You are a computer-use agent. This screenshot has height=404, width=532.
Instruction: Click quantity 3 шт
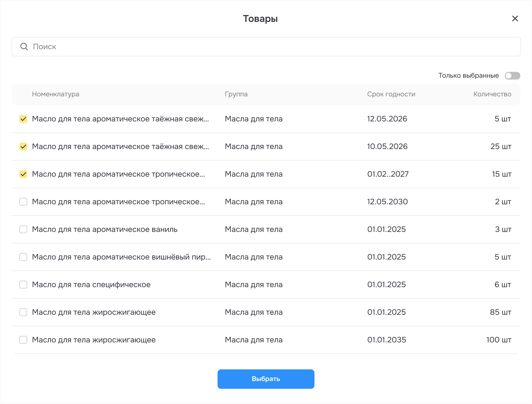tap(503, 229)
